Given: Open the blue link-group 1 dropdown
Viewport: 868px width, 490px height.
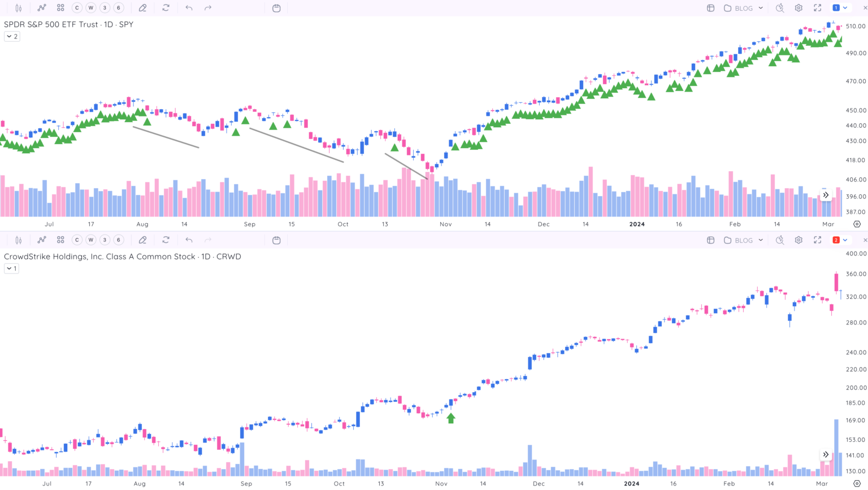Looking at the screenshot, I should tap(840, 8).
